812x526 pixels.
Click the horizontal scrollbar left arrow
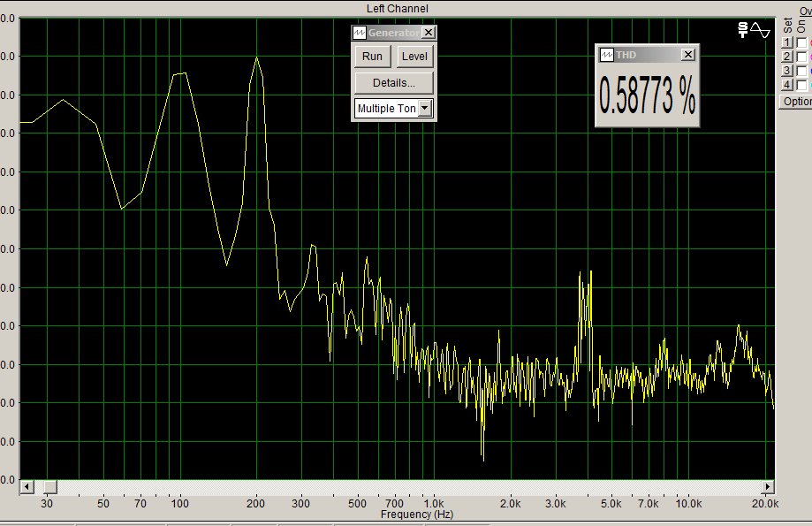[27, 487]
